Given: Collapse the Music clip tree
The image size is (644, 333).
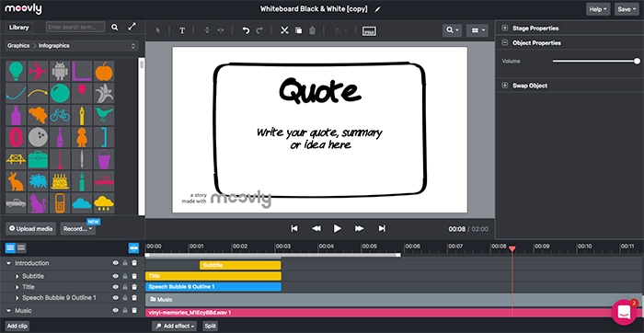Looking at the screenshot, I should point(8,311).
